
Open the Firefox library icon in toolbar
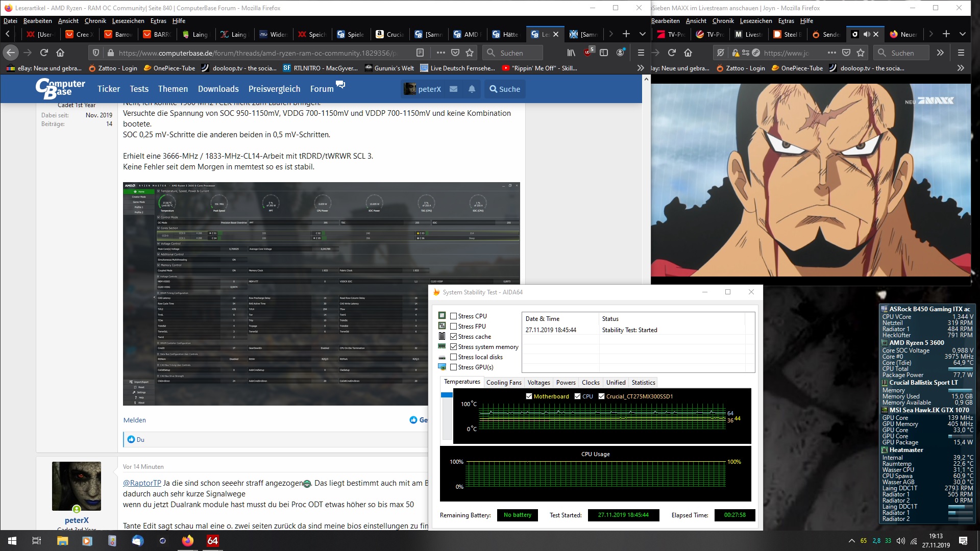click(571, 53)
